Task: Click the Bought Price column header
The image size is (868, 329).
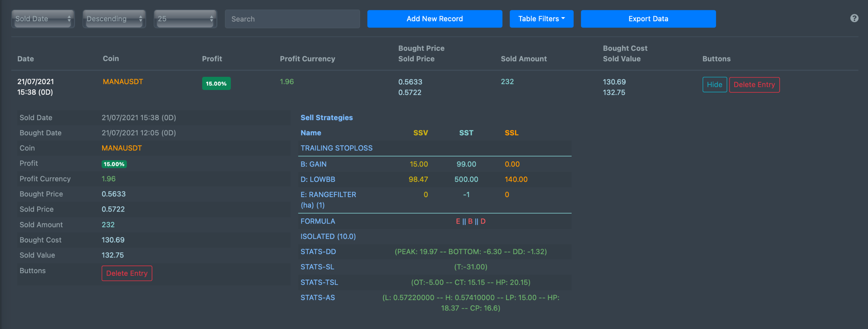Action: [421, 48]
